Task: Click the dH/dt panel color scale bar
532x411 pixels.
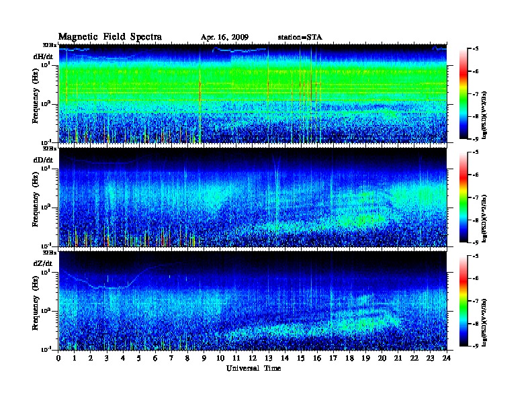Action: [x=463, y=93]
